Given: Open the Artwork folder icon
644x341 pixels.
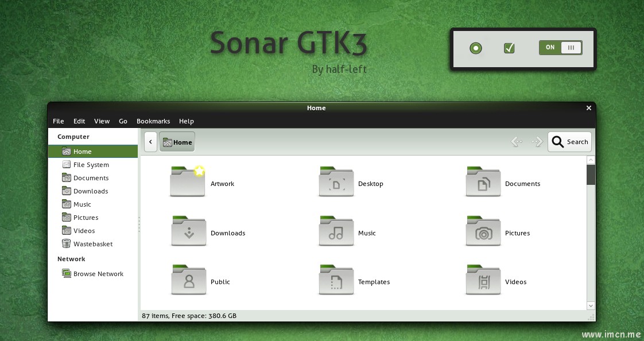Looking at the screenshot, I should (x=188, y=181).
